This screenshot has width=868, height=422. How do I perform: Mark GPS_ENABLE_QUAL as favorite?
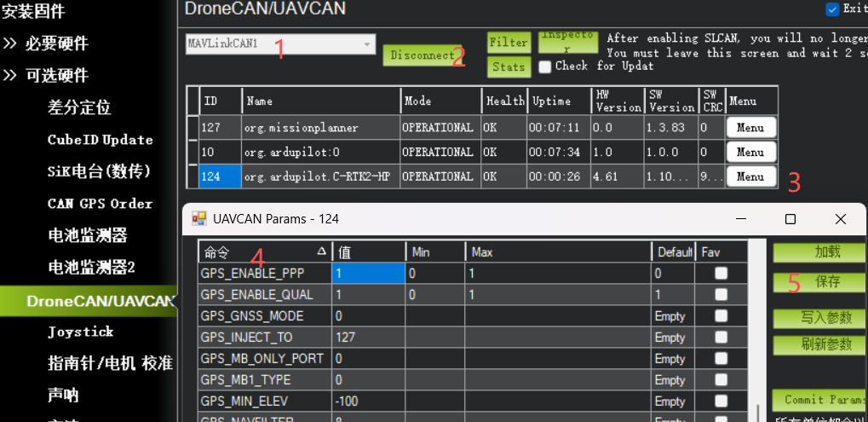tap(721, 295)
